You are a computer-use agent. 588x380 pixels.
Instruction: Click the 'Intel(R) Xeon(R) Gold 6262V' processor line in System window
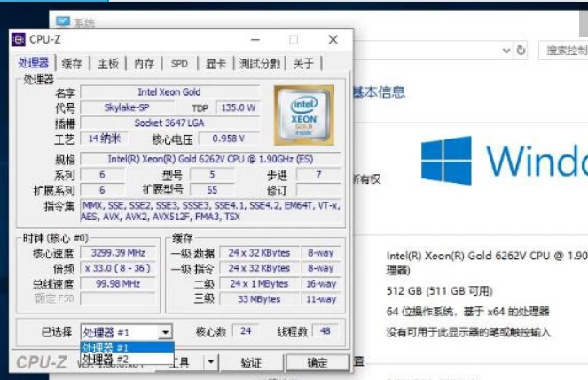487,256
